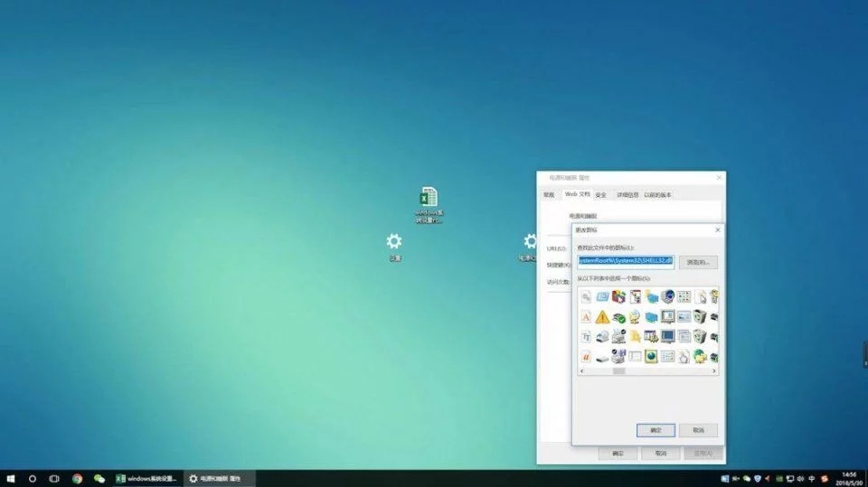Switch to Excel window in taskbar
This screenshot has height=487, width=868.
[x=146, y=479]
